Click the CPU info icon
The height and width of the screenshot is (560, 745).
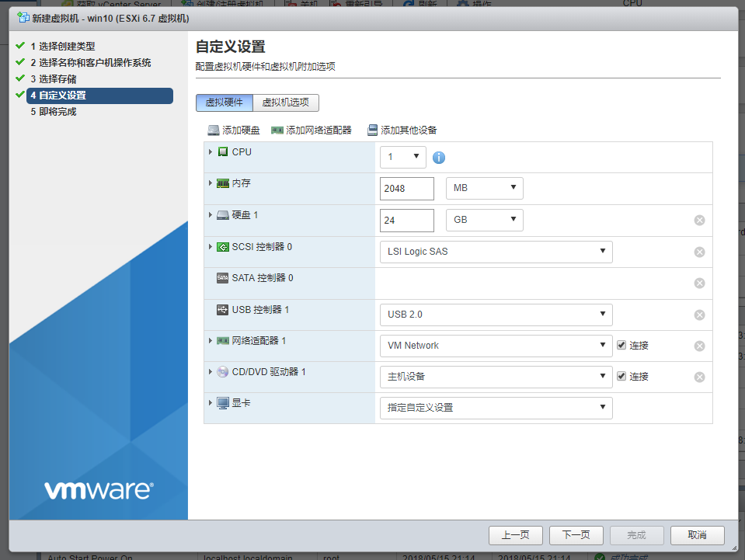[x=439, y=158]
